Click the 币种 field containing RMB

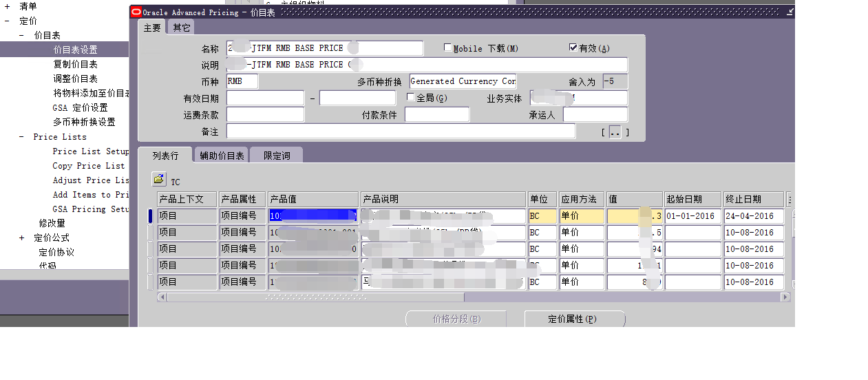pos(242,81)
